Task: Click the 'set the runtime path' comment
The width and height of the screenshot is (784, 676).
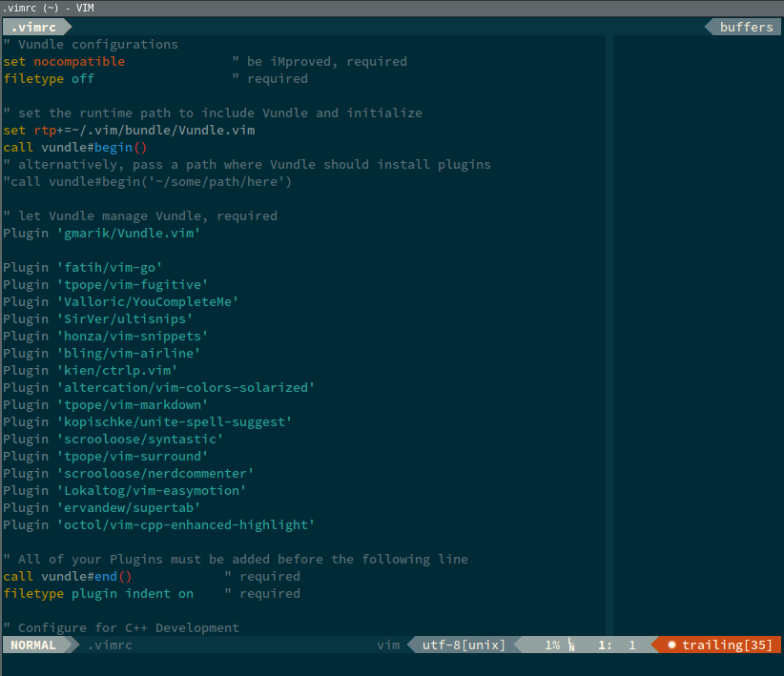Action: [x=213, y=113]
